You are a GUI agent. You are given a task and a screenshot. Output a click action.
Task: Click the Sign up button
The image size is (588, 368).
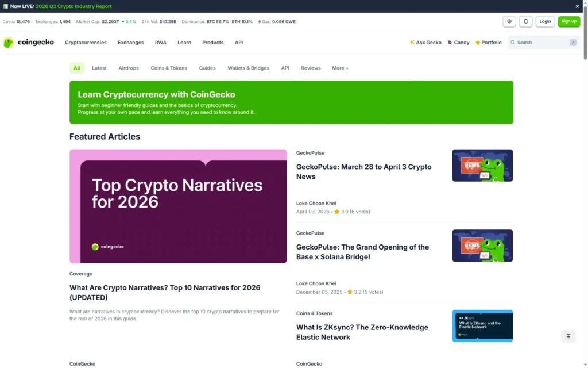[x=569, y=21]
